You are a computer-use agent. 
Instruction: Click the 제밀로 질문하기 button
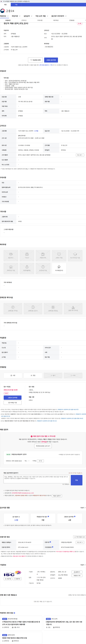click(57, 496)
